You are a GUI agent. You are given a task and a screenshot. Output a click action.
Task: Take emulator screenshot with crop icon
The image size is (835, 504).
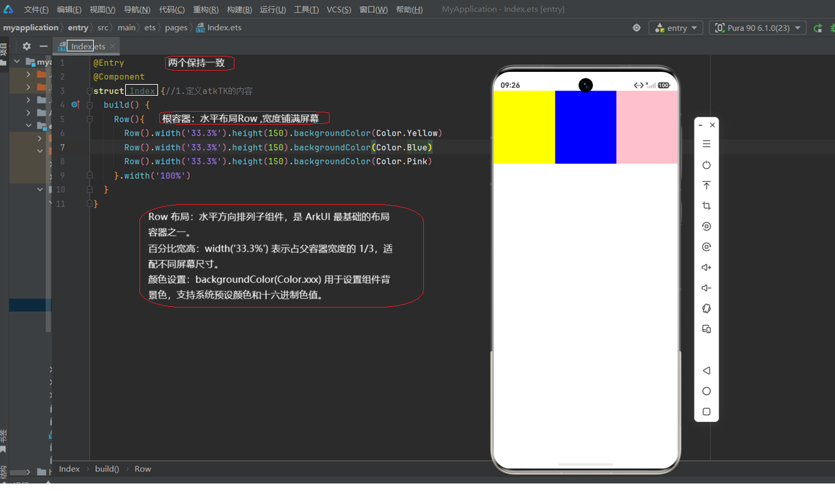pos(707,206)
